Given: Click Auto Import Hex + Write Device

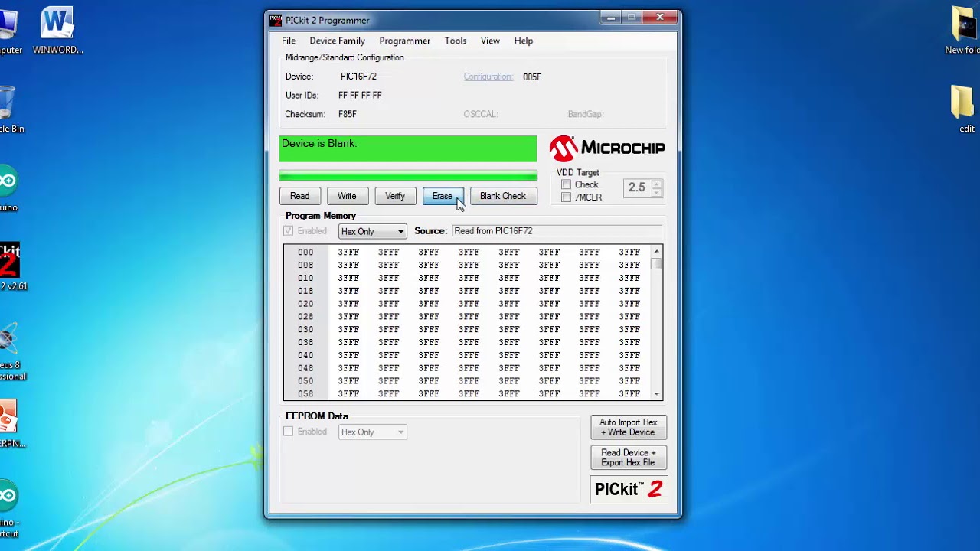Looking at the screenshot, I should pos(629,427).
